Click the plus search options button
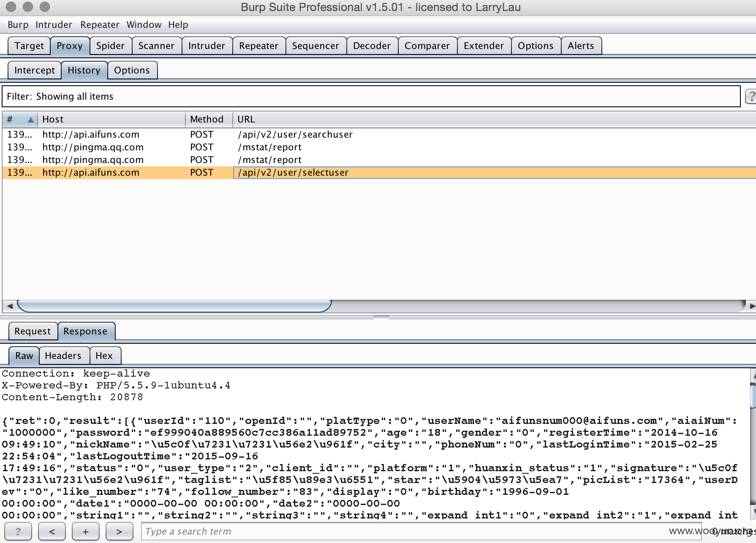Screen dimensions: 756x543 click(x=85, y=531)
